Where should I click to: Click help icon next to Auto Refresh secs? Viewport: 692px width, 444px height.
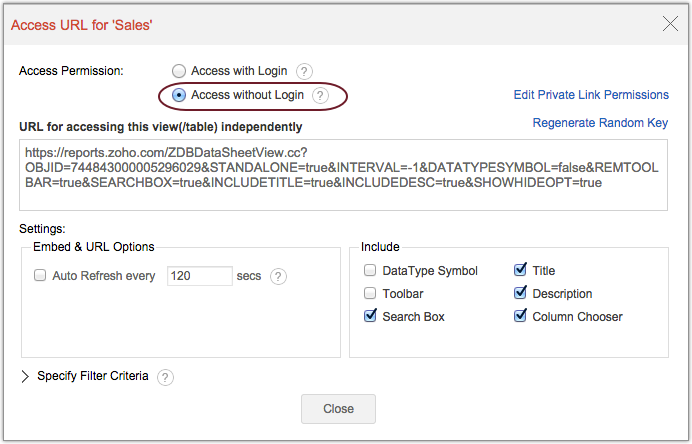pyautogui.click(x=278, y=276)
